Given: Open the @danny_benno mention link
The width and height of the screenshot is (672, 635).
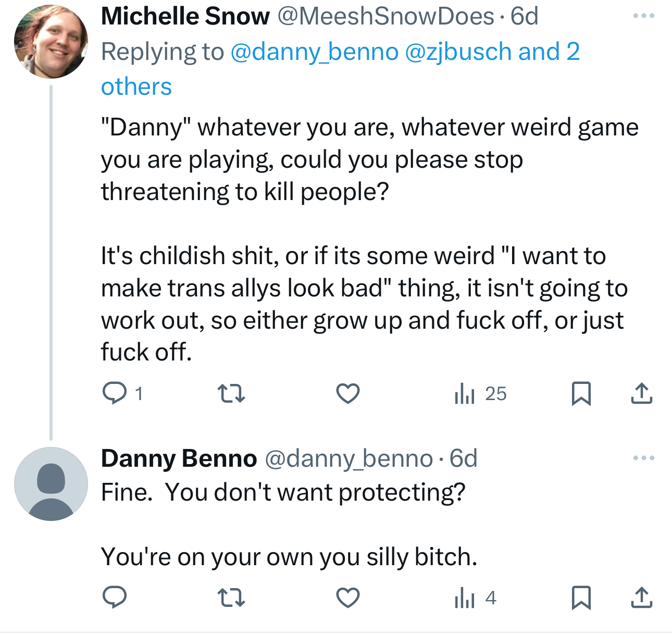Looking at the screenshot, I should pos(314,52).
